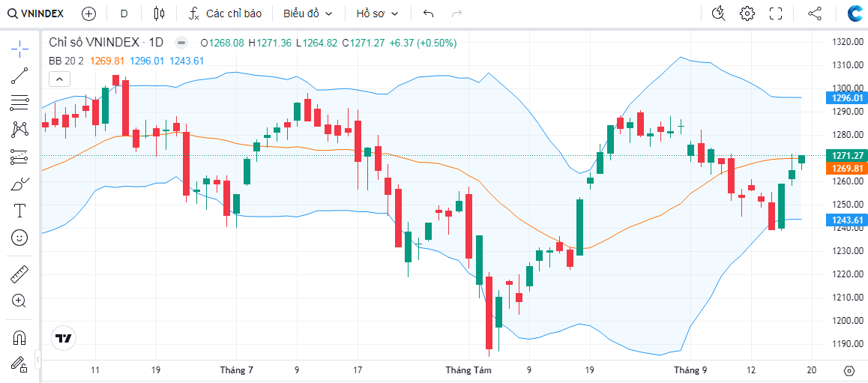Click the upper band 1296.01 price label

[x=846, y=98]
